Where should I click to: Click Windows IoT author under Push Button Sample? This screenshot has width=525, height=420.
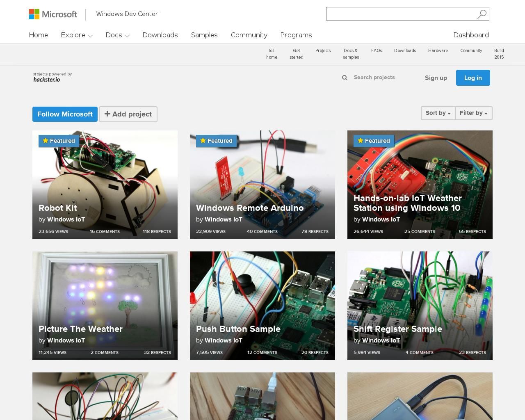224,340
